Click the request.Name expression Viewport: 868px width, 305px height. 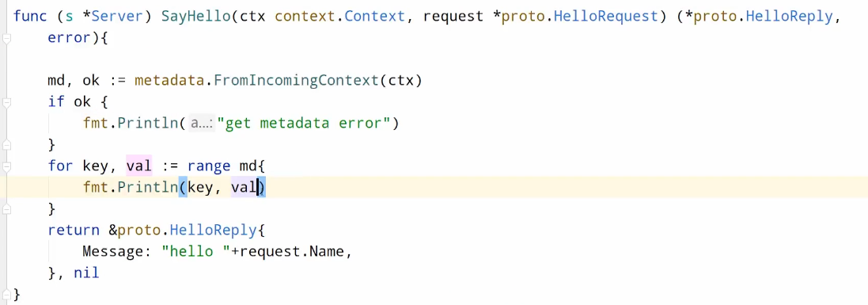coord(291,252)
